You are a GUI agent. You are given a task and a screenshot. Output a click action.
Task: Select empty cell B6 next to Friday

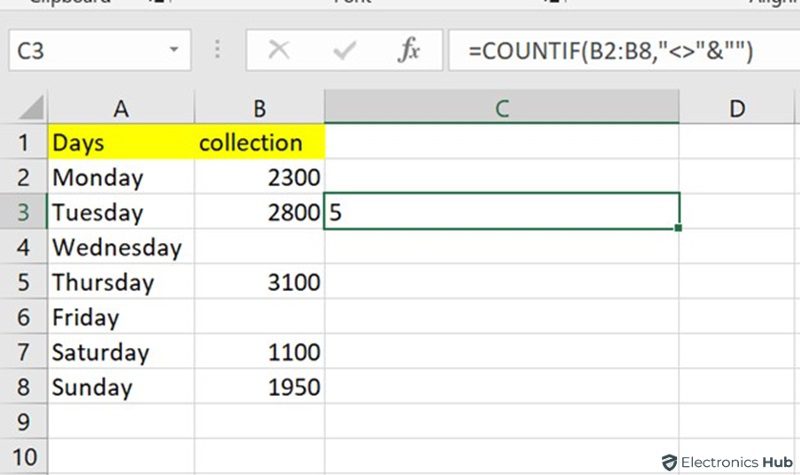pos(259,317)
